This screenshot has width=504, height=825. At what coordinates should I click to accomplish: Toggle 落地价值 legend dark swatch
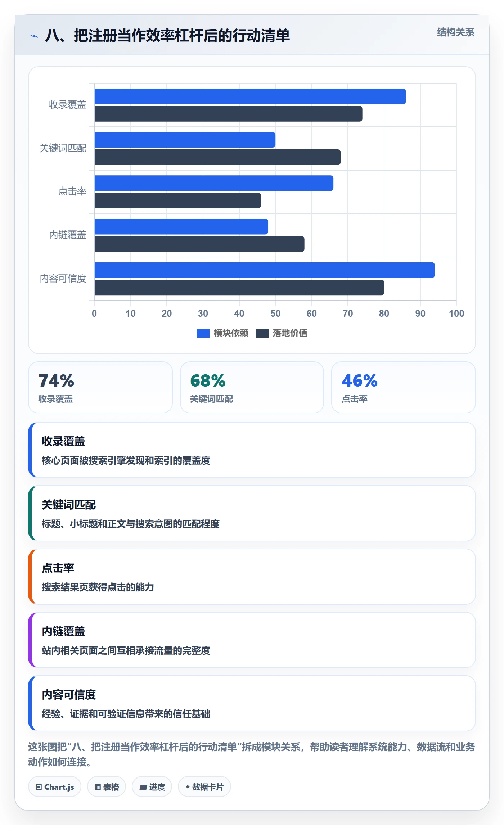pyautogui.click(x=262, y=333)
